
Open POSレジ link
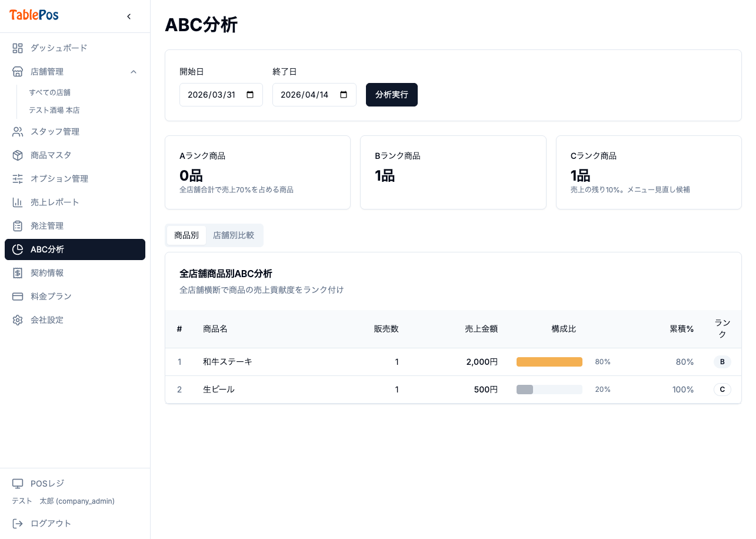click(75, 484)
